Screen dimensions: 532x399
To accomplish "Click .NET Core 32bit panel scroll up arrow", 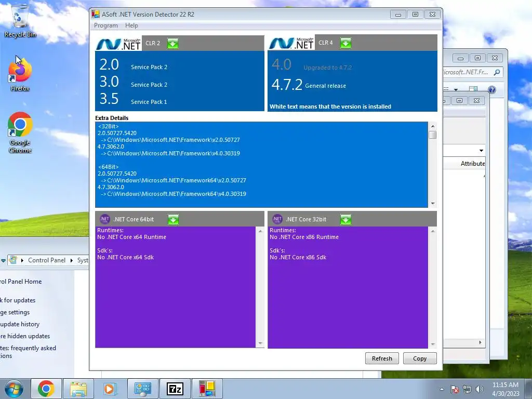I will pyautogui.click(x=433, y=231).
